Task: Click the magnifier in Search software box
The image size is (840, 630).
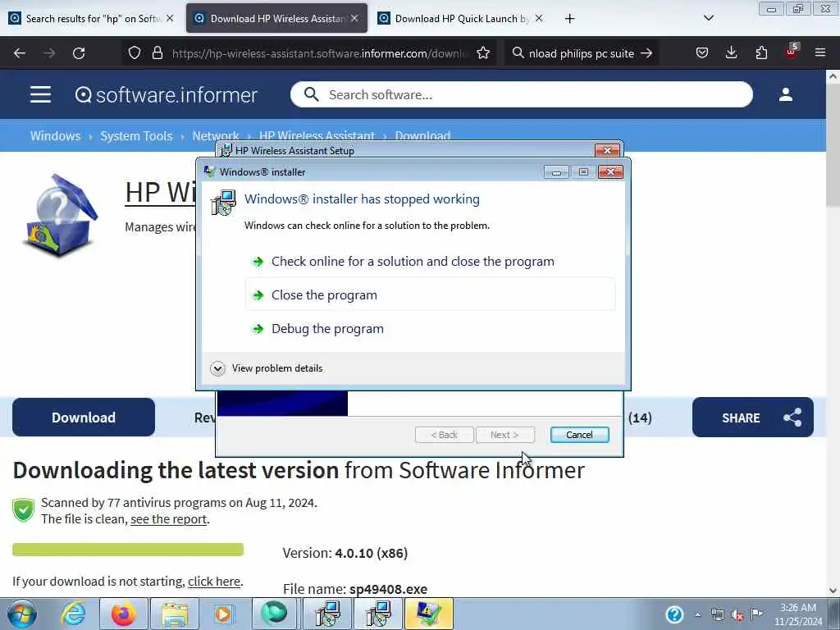Action: pyautogui.click(x=311, y=95)
